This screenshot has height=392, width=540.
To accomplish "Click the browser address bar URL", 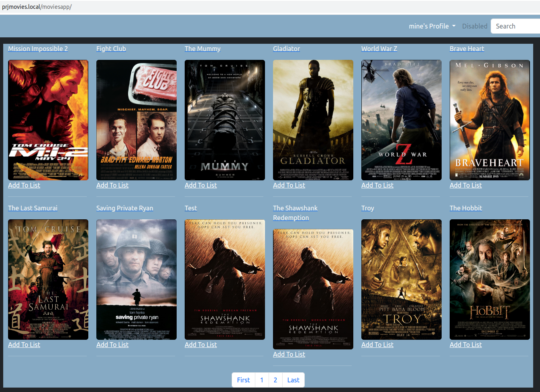I will pos(37,7).
